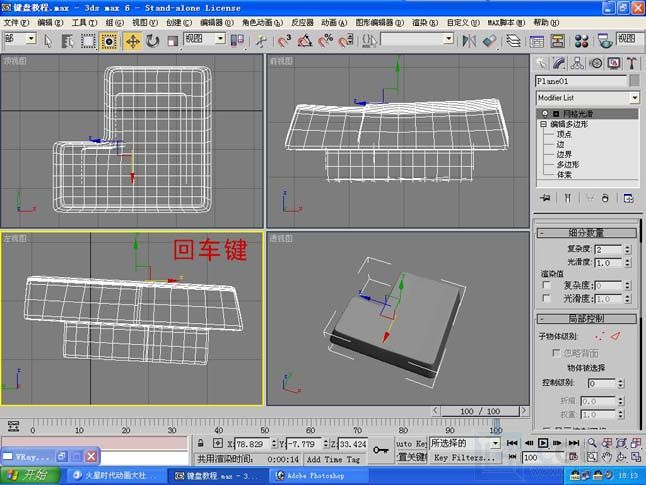Click the time slider showing 100 / 100

[x=480, y=411]
